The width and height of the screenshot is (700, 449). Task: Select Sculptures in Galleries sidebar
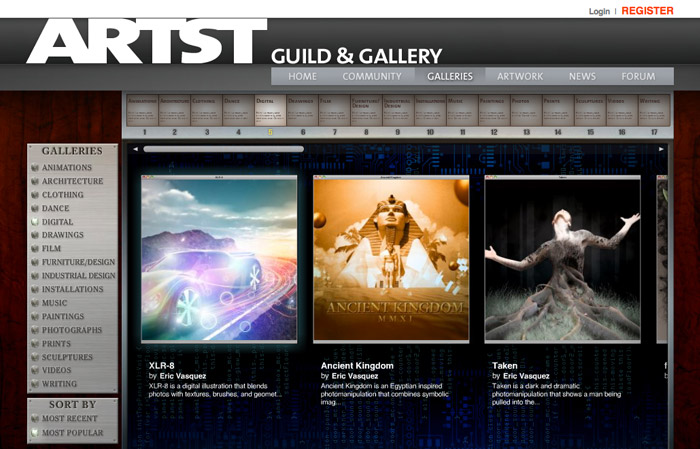pyautogui.click(x=67, y=357)
